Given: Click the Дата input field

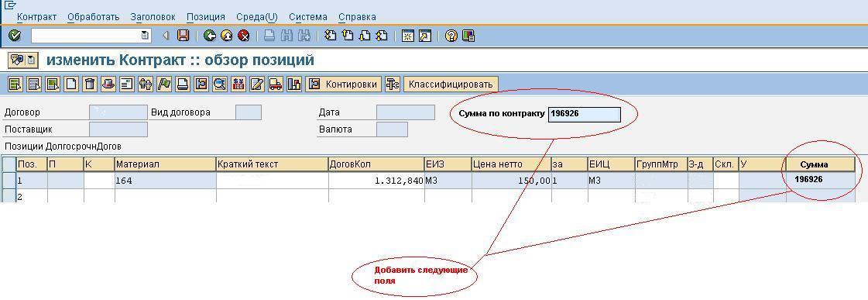Looking at the screenshot, I should click(406, 112).
